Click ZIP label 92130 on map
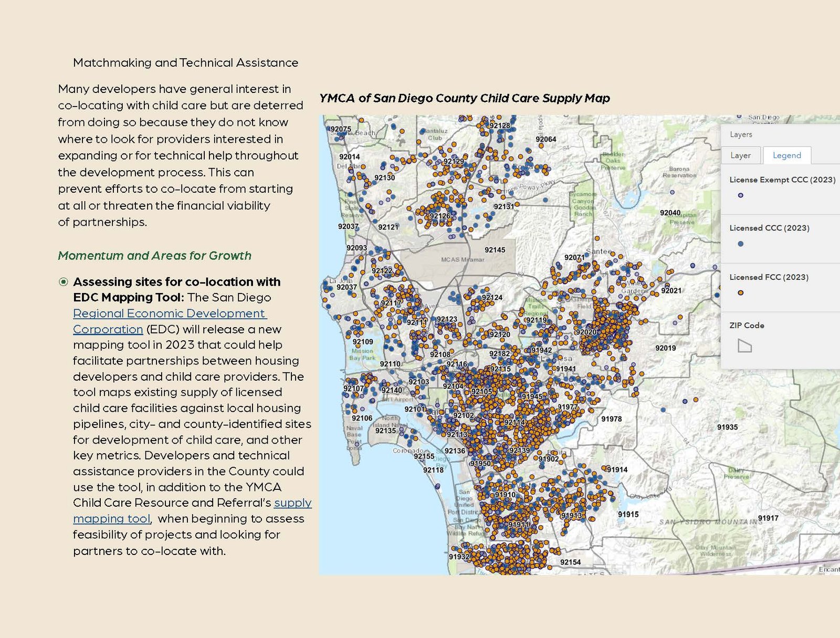Screen dimensions: 840x638 pos(384,178)
